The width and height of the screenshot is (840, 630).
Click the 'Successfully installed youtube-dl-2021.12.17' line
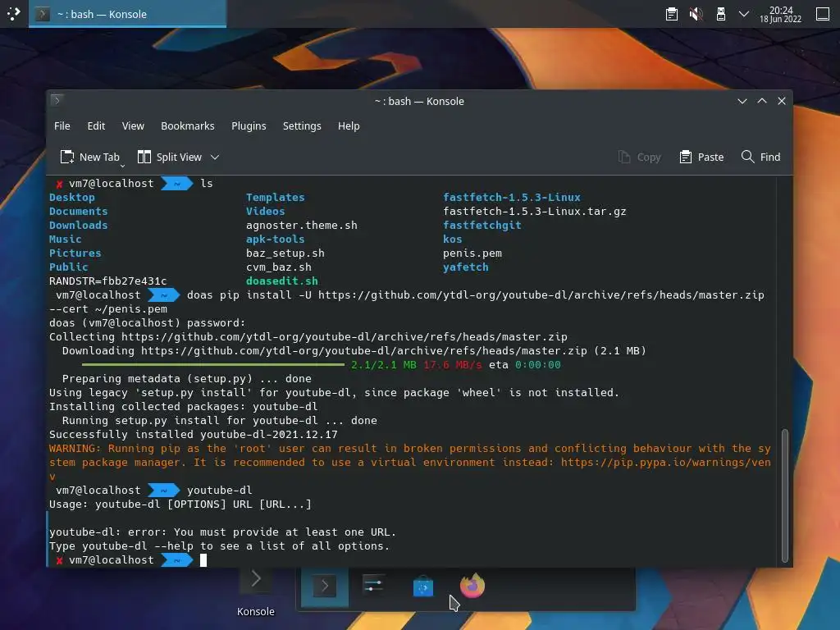[x=194, y=434]
